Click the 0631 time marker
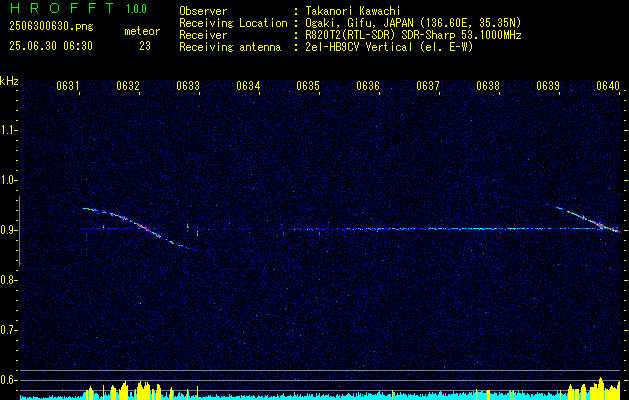 point(67,86)
